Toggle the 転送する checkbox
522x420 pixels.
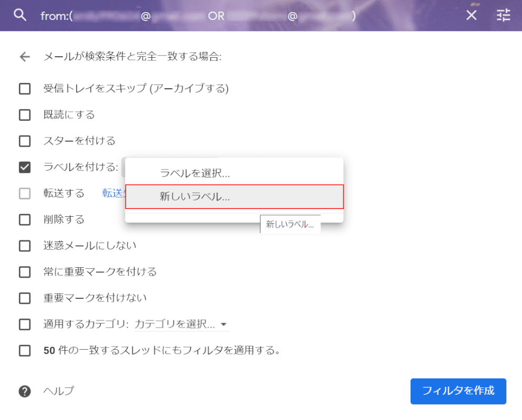click(25, 193)
